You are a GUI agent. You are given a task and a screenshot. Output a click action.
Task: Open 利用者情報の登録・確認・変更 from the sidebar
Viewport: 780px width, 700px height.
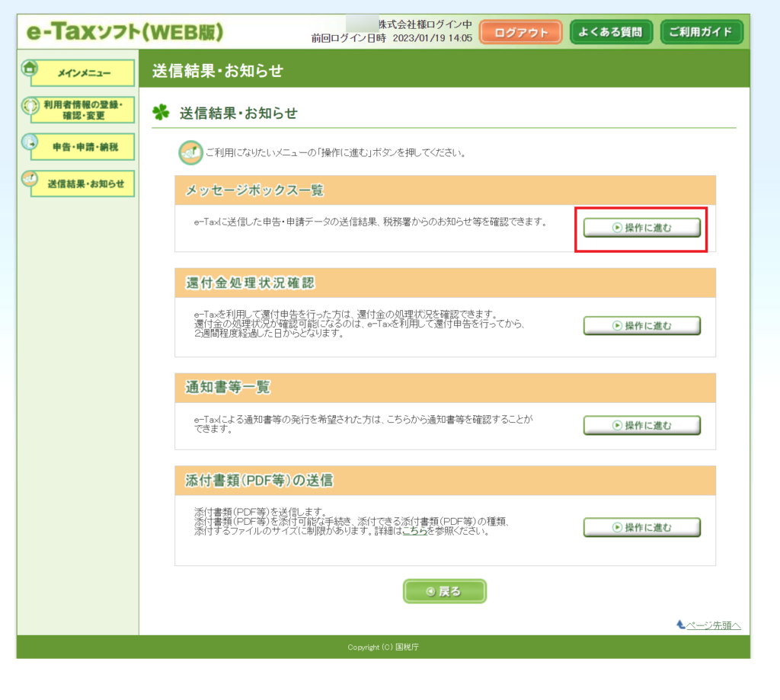[82, 110]
